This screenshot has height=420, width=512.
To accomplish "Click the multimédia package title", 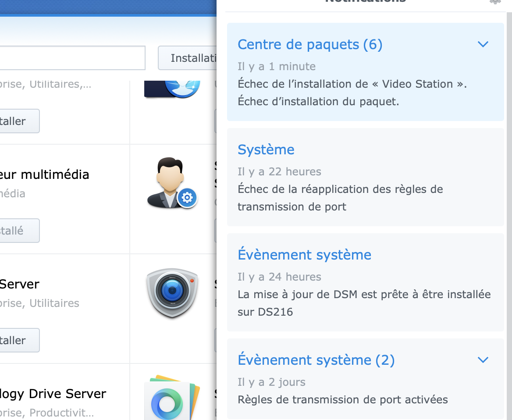I will click(x=44, y=175).
